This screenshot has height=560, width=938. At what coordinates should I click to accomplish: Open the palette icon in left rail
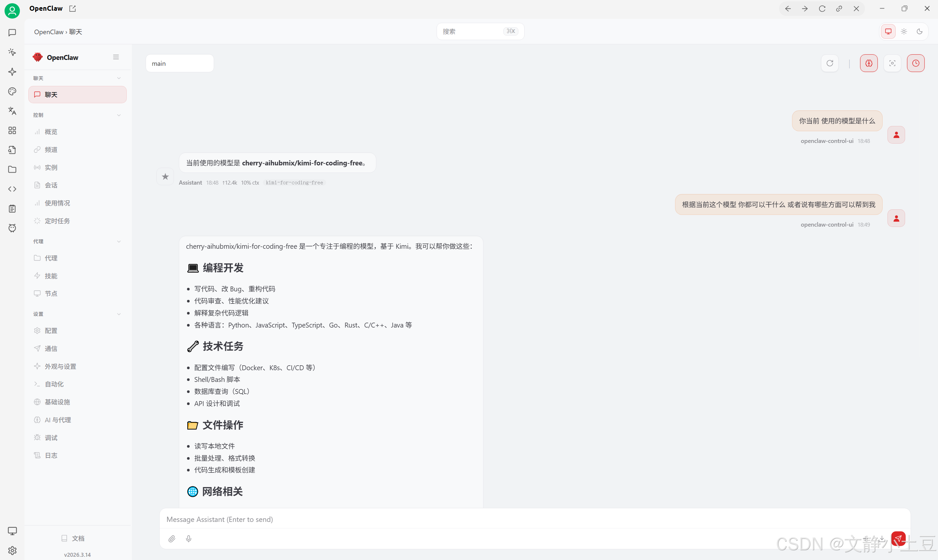point(12,91)
